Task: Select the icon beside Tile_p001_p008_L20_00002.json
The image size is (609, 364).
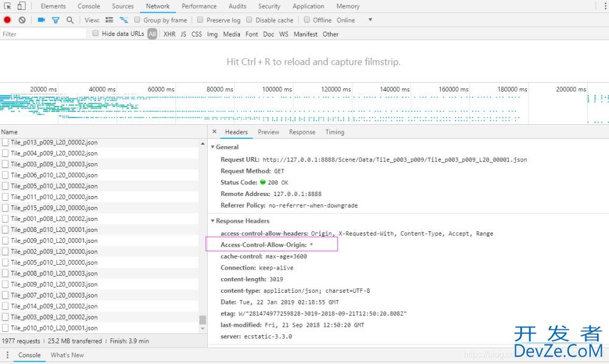Action: pos(5,219)
